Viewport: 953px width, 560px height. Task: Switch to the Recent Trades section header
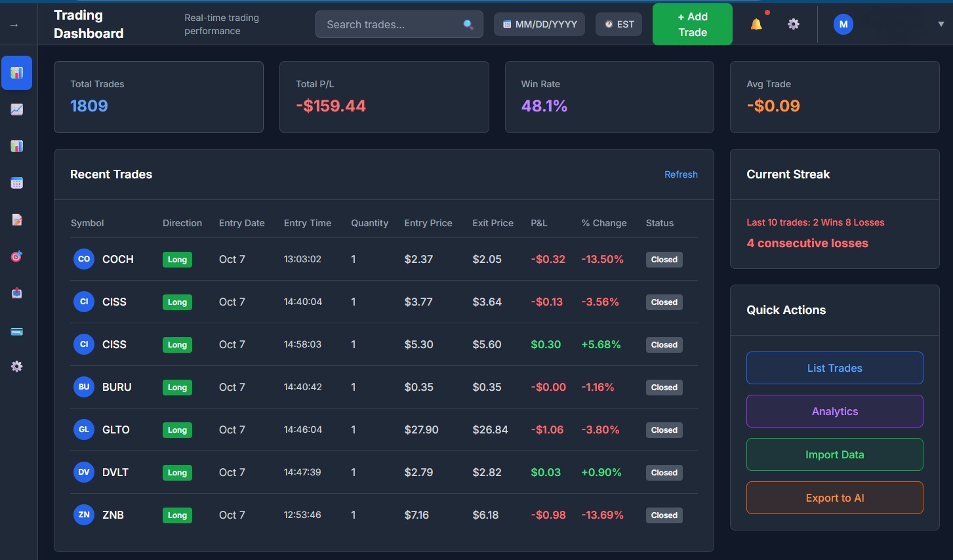[x=111, y=174]
